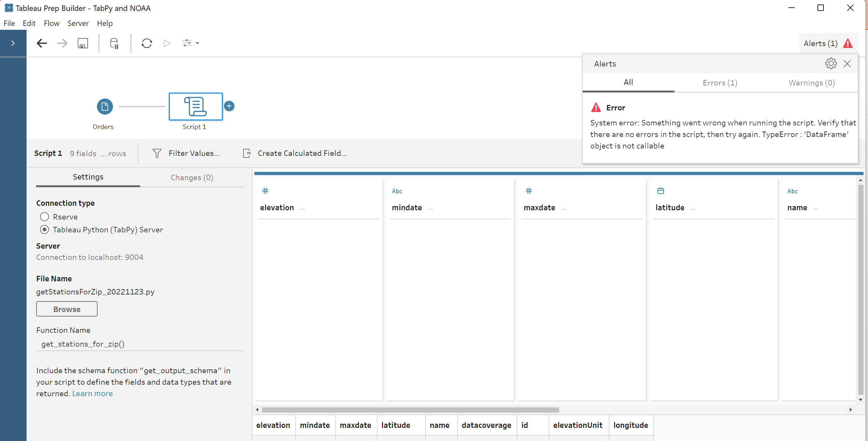Select Tableau Python (TabPy) Server option
Screen dimensions: 868x441
44,229
